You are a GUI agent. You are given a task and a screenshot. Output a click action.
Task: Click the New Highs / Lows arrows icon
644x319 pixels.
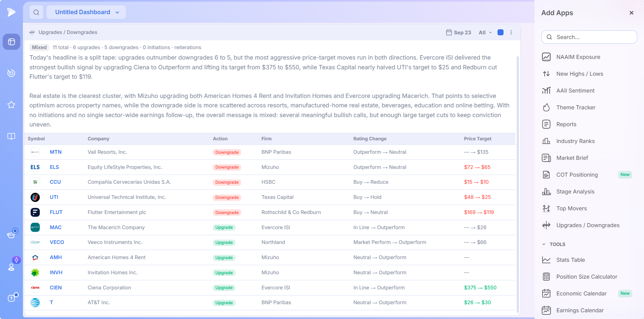point(546,74)
